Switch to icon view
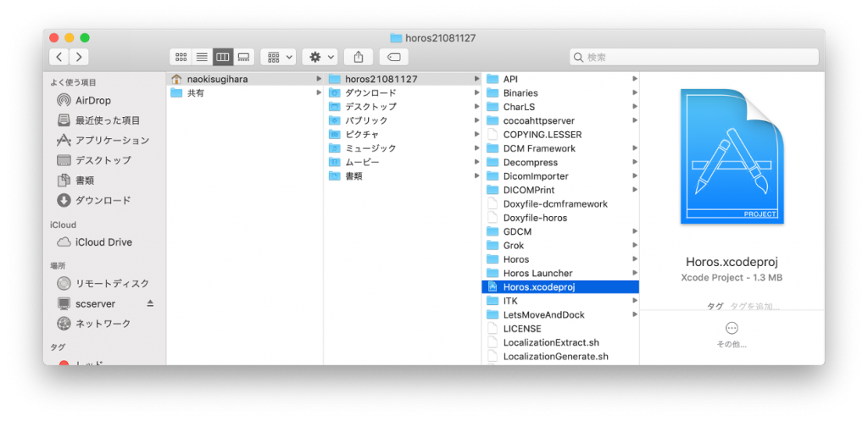 coord(181,57)
